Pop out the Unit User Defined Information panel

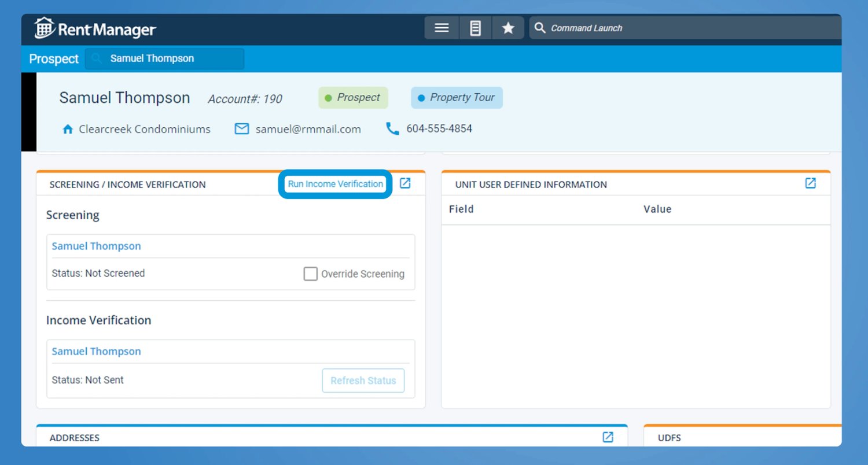tap(810, 183)
